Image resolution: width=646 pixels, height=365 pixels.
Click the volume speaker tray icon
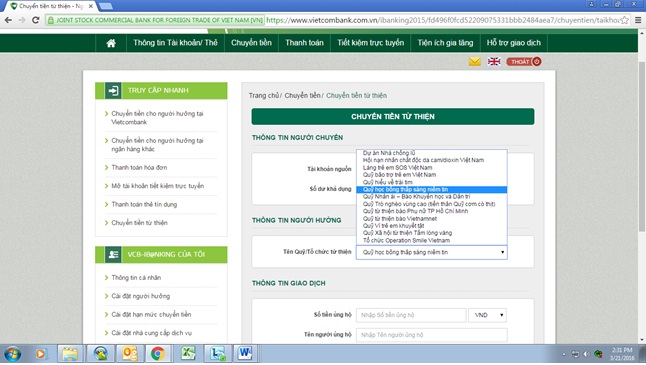[x=586, y=354]
